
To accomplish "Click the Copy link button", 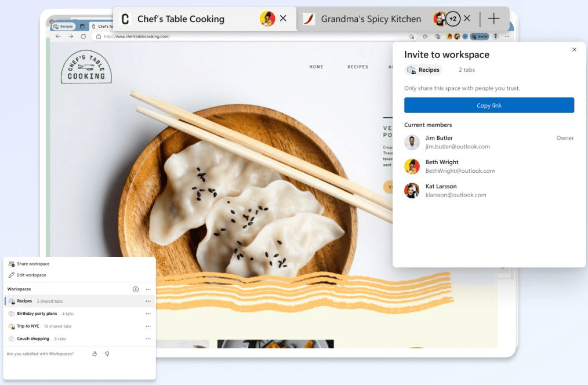I will pyautogui.click(x=489, y=106).
